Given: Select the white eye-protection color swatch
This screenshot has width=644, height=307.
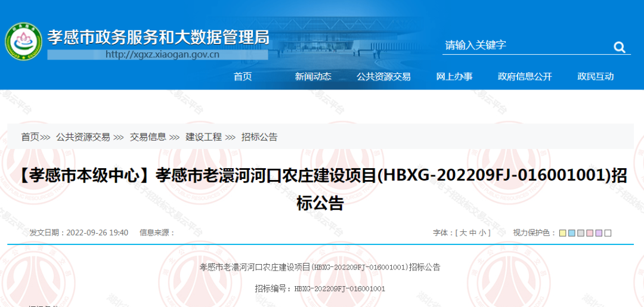Looking at the screenshot, I should click(608, 233).
